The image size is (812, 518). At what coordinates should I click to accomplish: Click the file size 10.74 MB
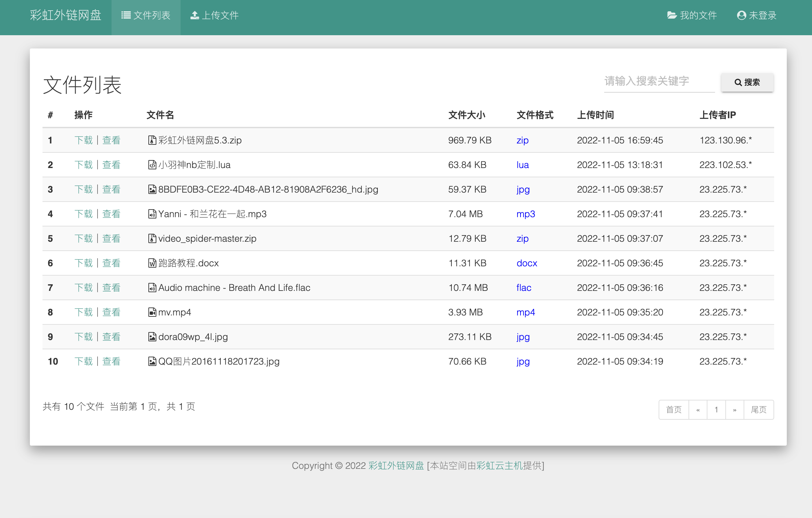click(x=468, y=288)
